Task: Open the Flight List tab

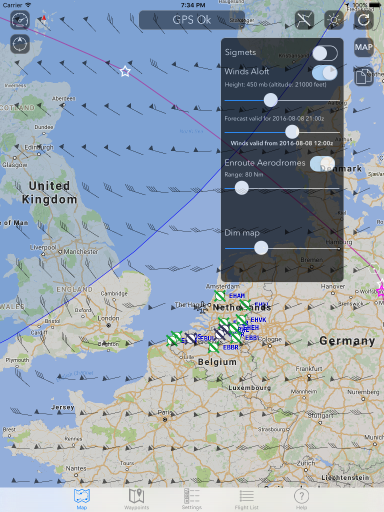Action: pyautogui.click(x=246, y=499)
